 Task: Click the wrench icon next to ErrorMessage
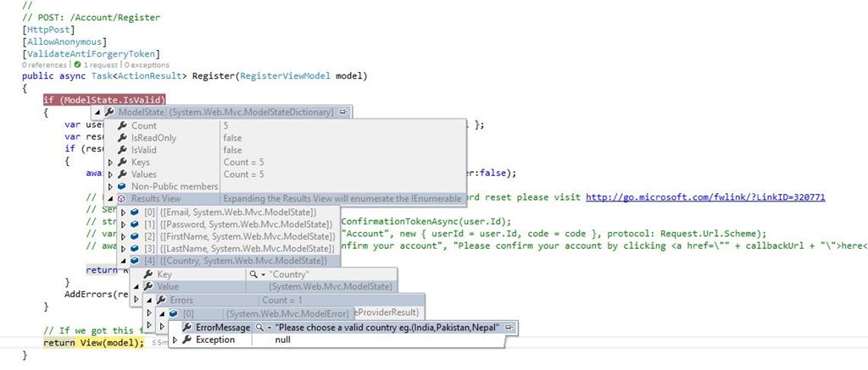coord(187,328)
